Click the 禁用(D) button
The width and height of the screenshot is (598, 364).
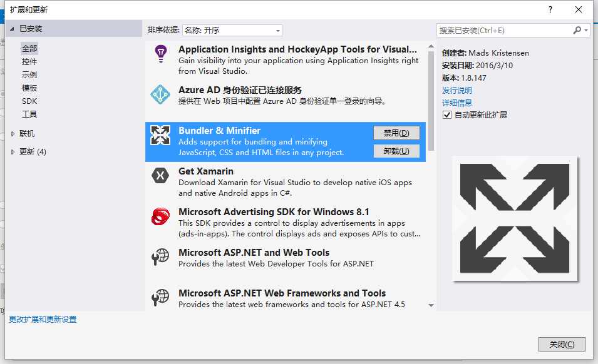[396, 133]
